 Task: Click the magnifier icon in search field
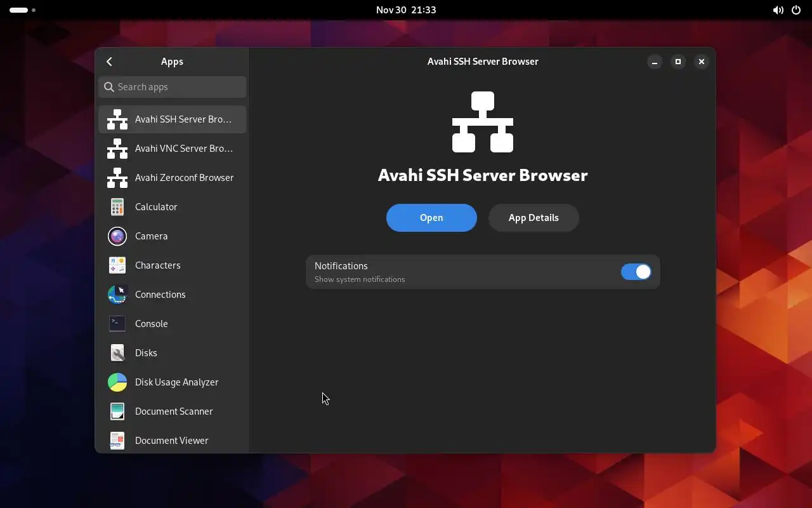(x=109, y=87)
